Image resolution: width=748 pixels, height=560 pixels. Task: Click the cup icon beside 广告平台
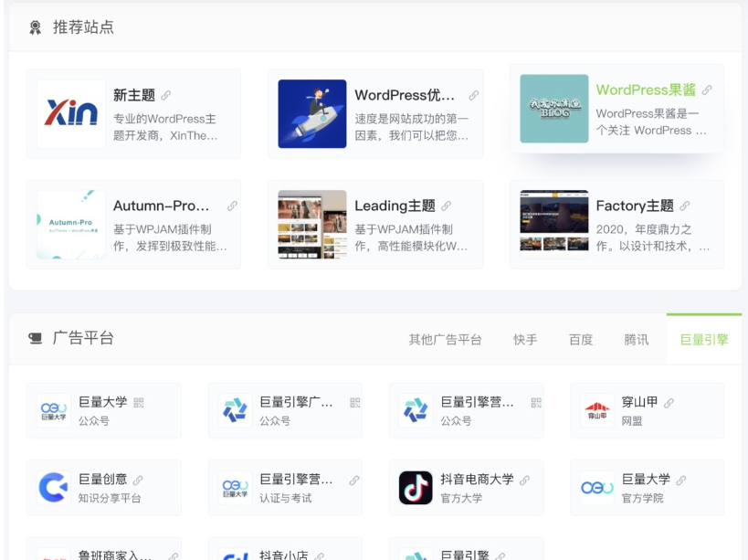click(36, 339)
